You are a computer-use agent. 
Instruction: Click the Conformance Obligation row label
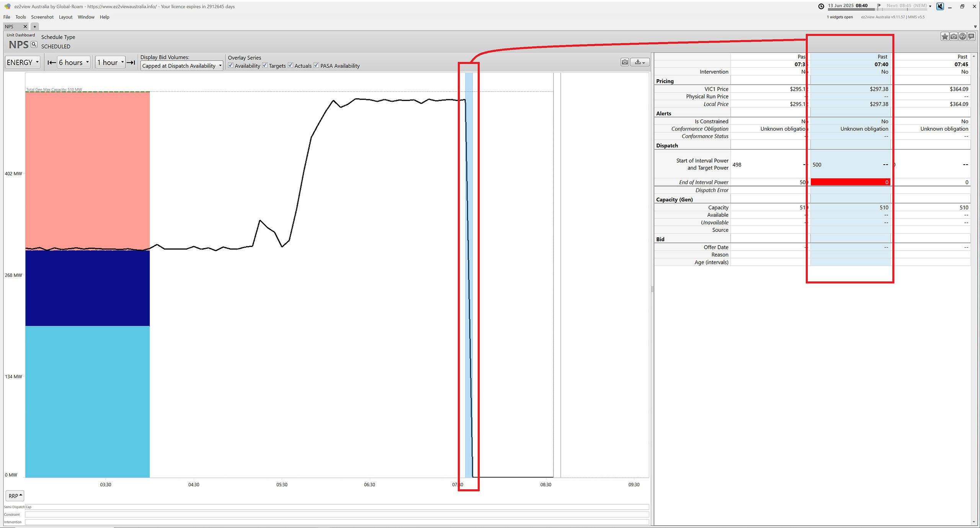coord(700,129)
